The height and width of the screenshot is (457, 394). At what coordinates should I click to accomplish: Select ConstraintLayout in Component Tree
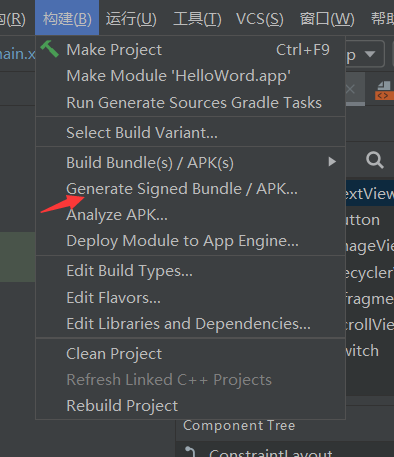click(271, 453)
